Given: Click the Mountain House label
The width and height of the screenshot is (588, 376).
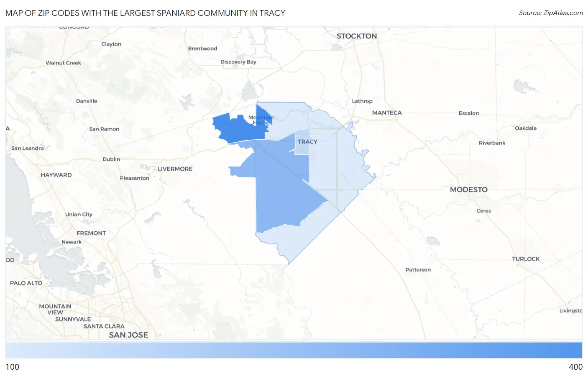Looking at the screenshot, I should (261, 120).
